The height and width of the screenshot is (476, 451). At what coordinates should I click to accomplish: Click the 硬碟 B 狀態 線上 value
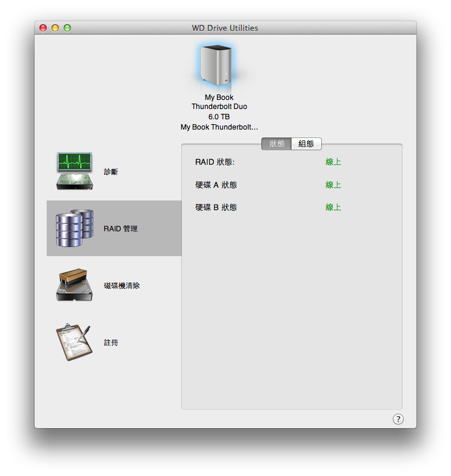333,207
